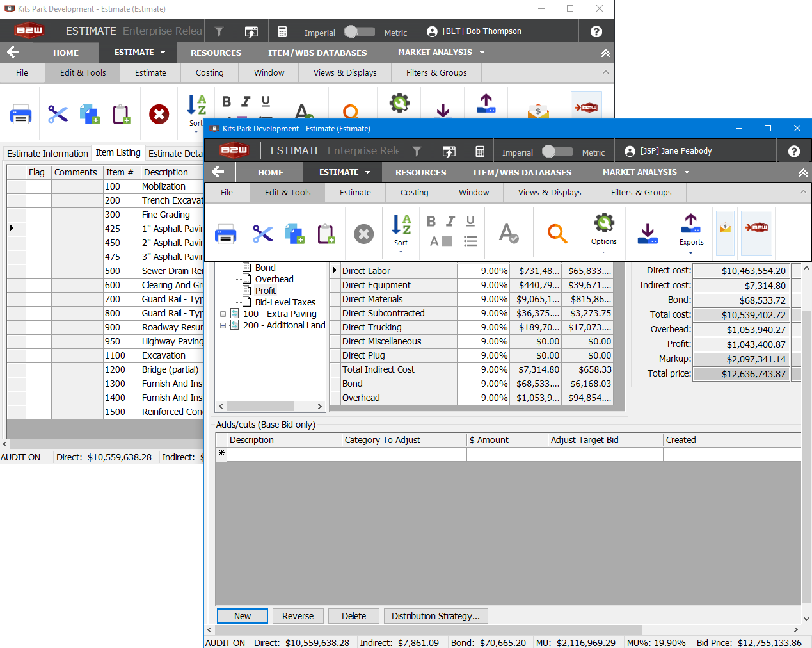The width and height of the screenshot is (812, 648).
Task: Click back arrow in front window nav bar
Action: pos(218,172)
